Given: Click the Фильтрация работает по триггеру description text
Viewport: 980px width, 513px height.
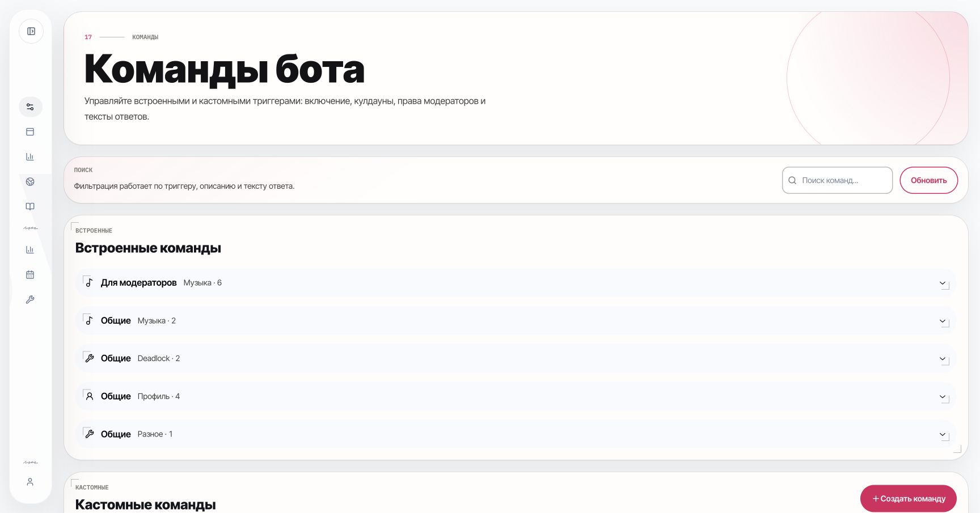Looking at the screenshot, I should [184, 186].
